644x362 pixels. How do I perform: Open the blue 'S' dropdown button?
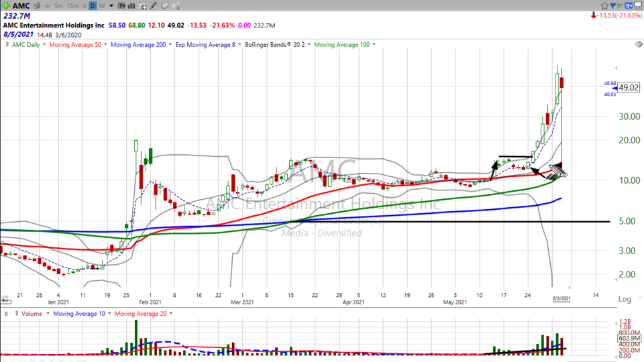[629, 6]
